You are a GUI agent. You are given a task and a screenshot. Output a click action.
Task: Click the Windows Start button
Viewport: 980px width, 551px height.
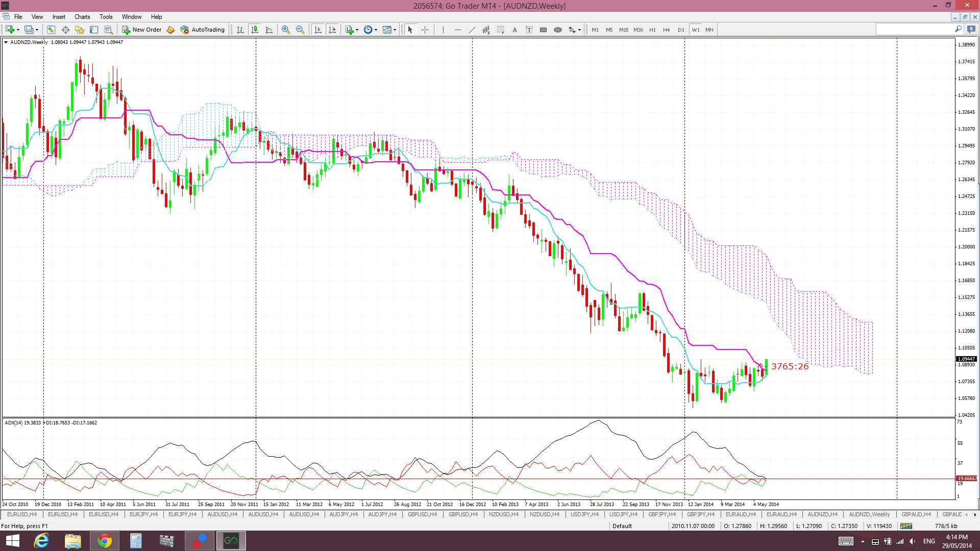(12, 541)
